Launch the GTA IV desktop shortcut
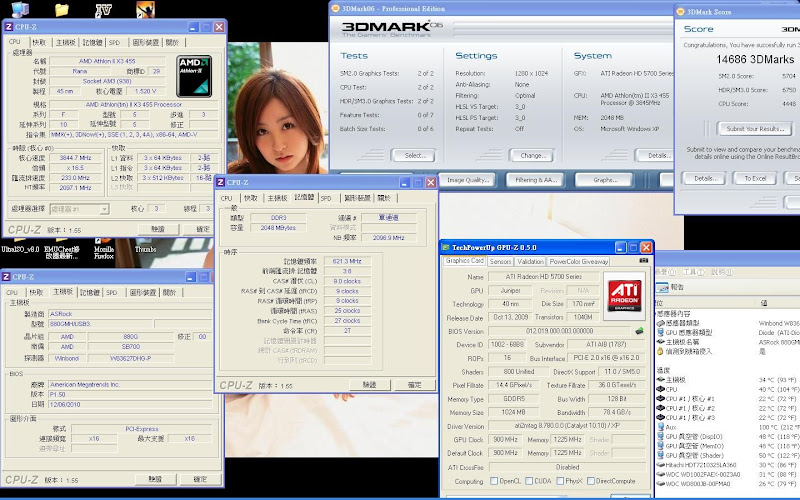Viewport: 800px width, 500px height. [103, 10]
